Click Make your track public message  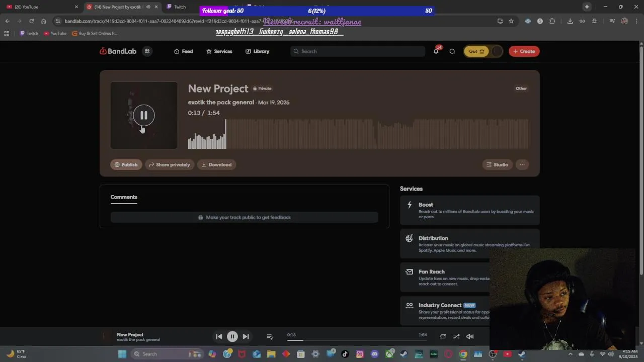(244, 217)
